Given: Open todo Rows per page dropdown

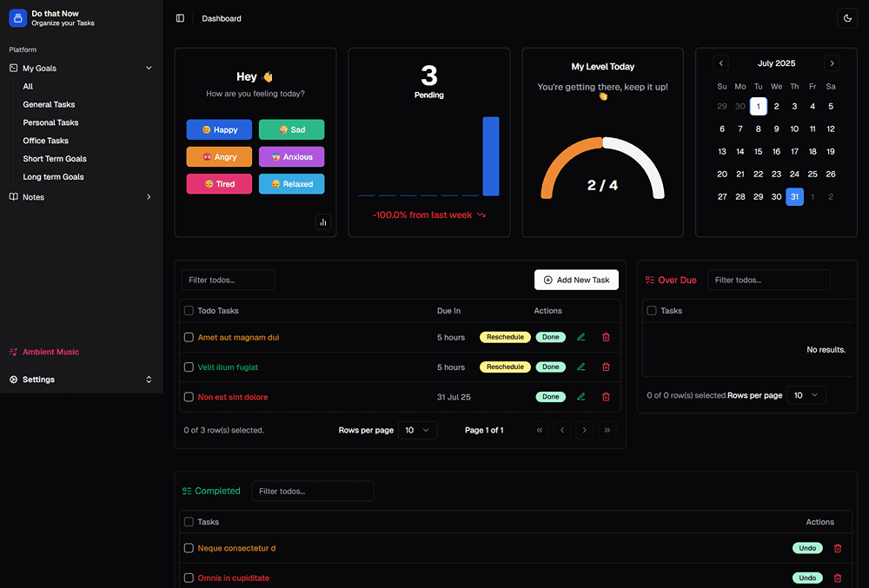Looking at the screenshot, I should (x=417, y=430).
